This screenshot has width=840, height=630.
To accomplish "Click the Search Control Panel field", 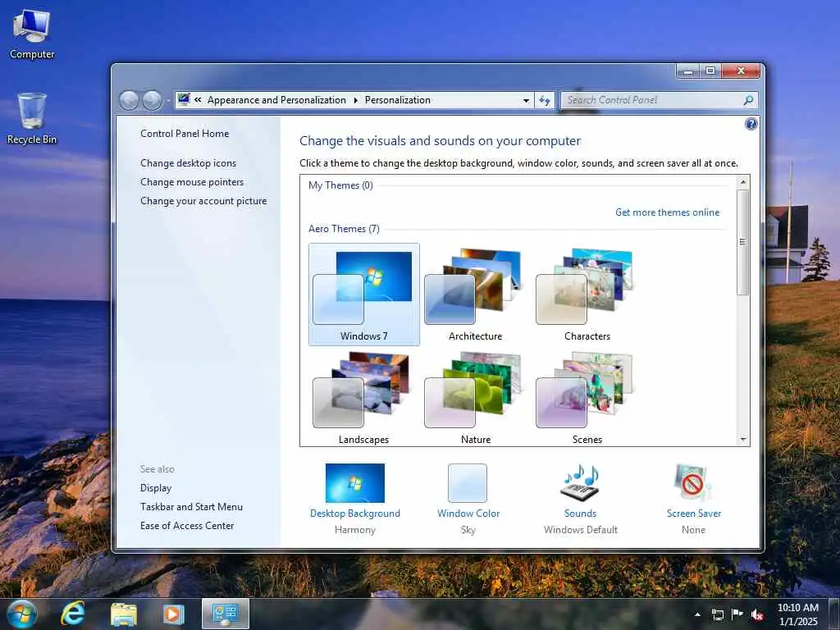I will [x=659, y=100].
